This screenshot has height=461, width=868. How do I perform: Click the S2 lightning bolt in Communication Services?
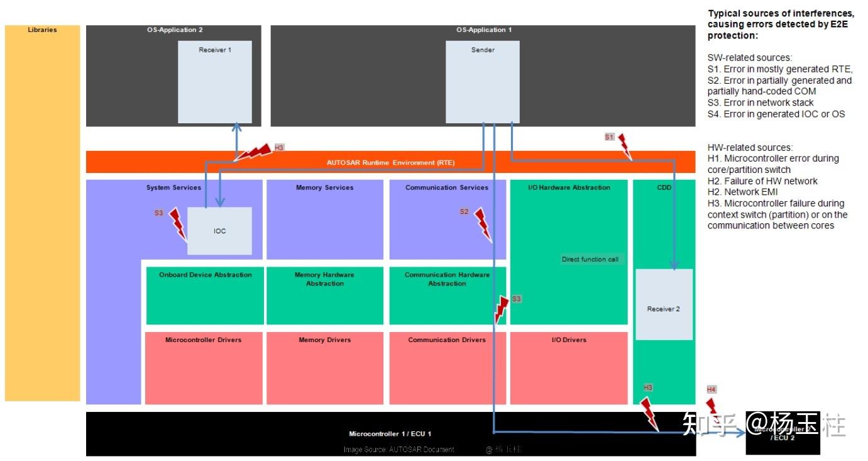[x=483, y=225]
